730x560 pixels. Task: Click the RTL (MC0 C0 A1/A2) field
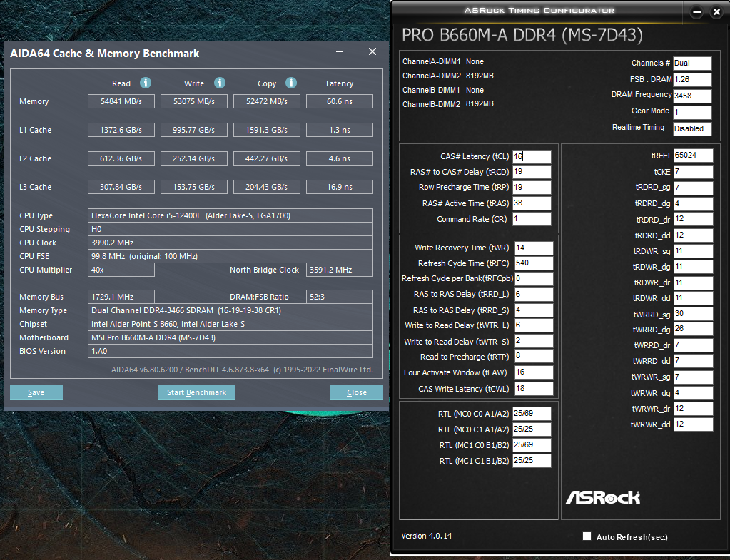(x=532, y=413)
